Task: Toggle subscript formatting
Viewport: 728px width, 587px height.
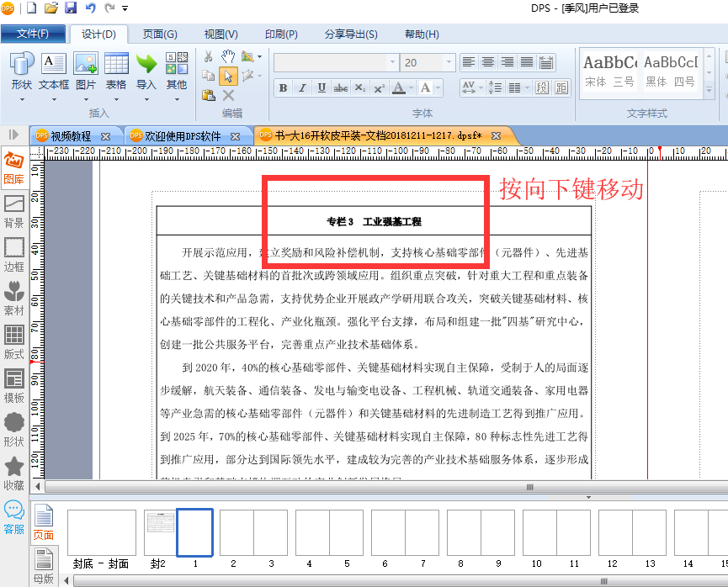Action: 360,87
